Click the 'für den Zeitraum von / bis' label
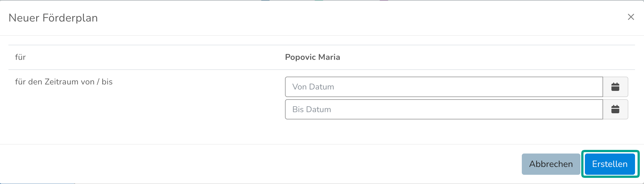This screenshot has width=644, height=184. pos(64,82)
